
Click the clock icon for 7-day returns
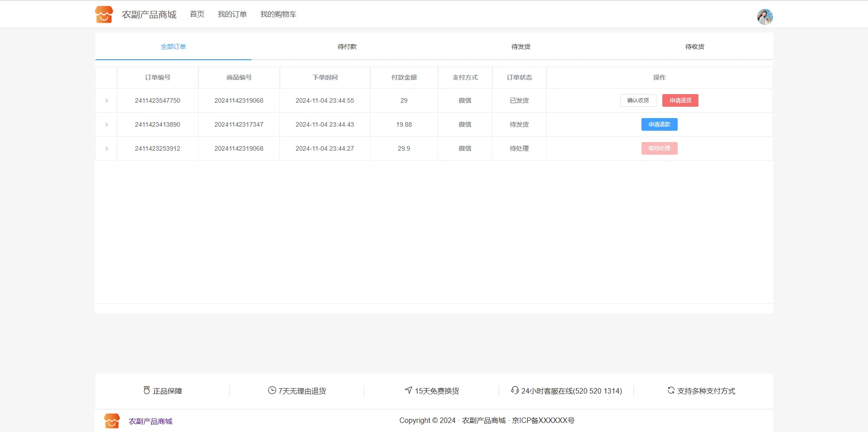point(272,390)
